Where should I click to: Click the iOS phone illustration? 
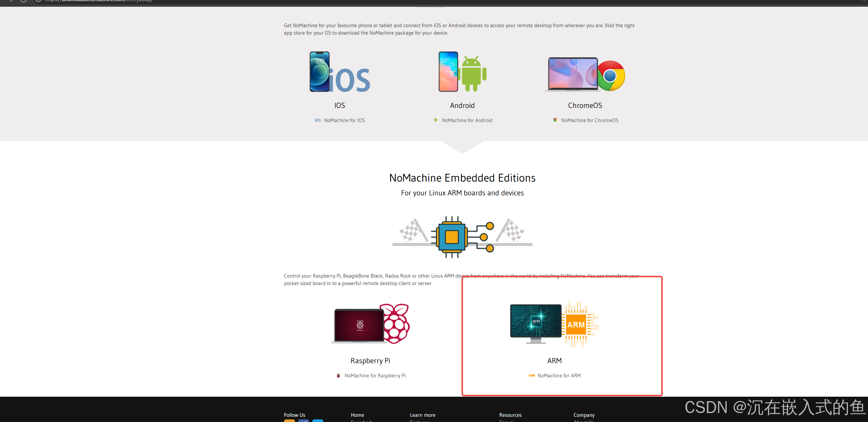(340, 72)
